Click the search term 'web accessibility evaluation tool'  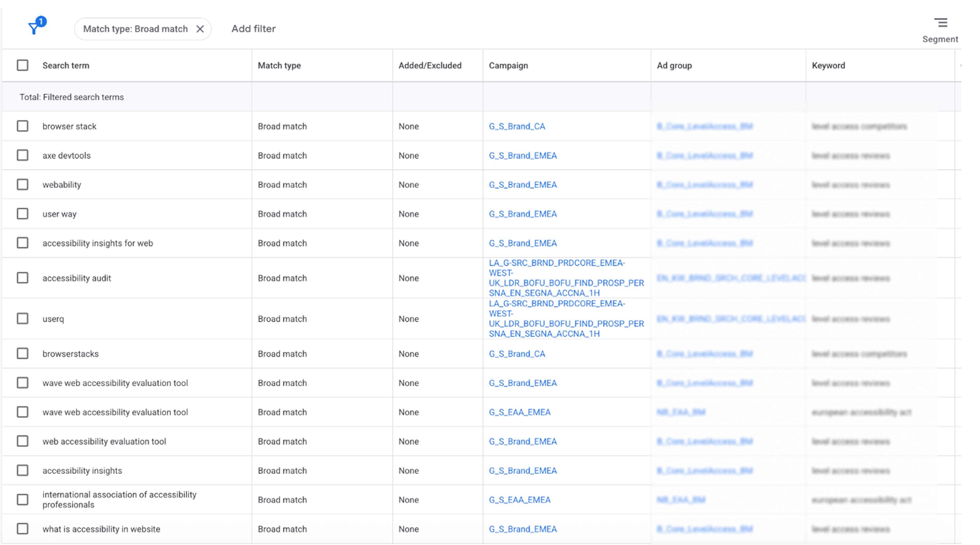[x=104, y=442]
